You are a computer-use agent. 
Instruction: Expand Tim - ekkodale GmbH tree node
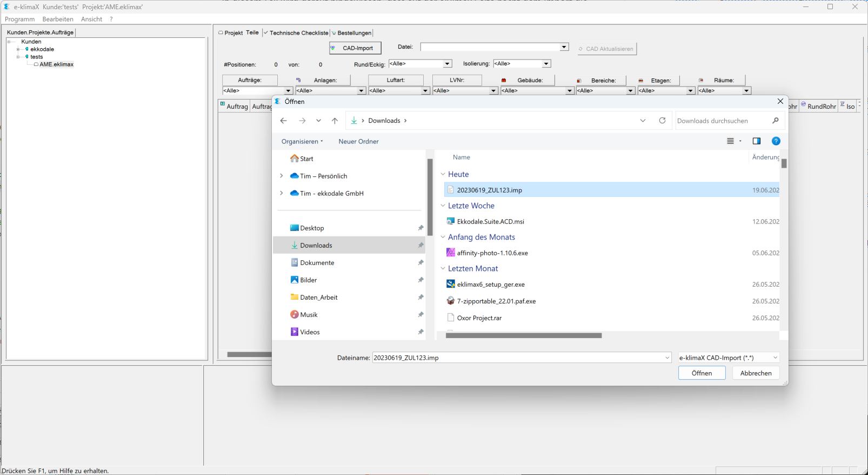281,193
